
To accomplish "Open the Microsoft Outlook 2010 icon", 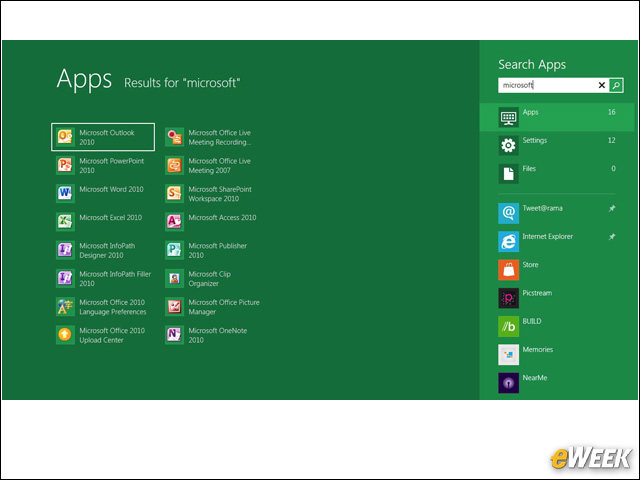I will [65, 137].
